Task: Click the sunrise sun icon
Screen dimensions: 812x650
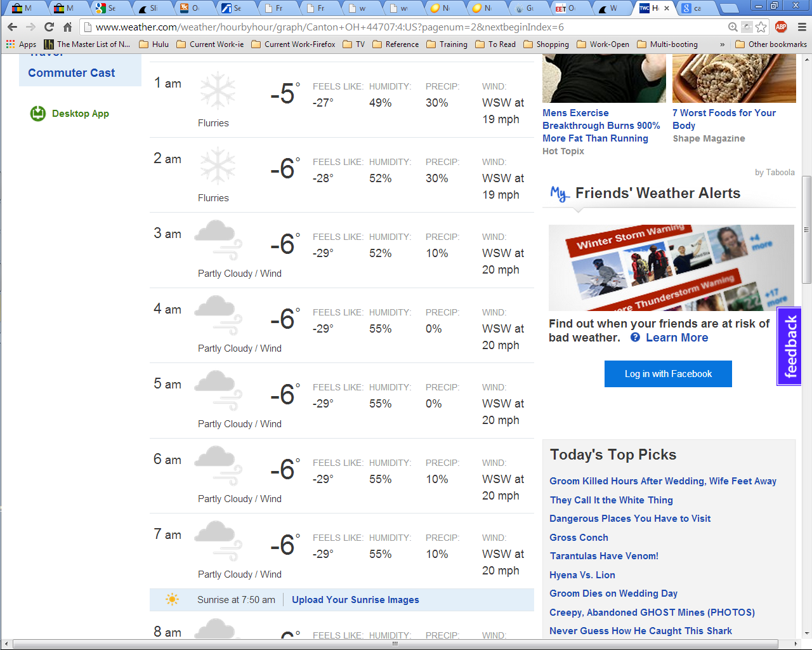Action: [172, 599]
